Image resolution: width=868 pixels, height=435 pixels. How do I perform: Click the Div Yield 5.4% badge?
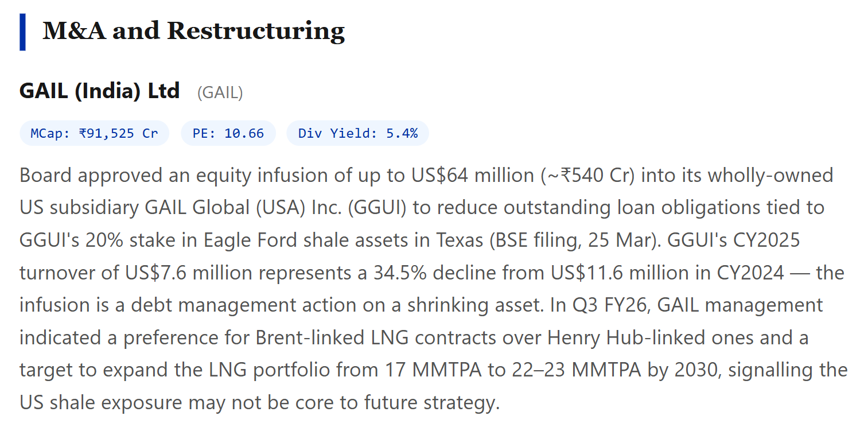pyautogui.click(x=357, y=134)
